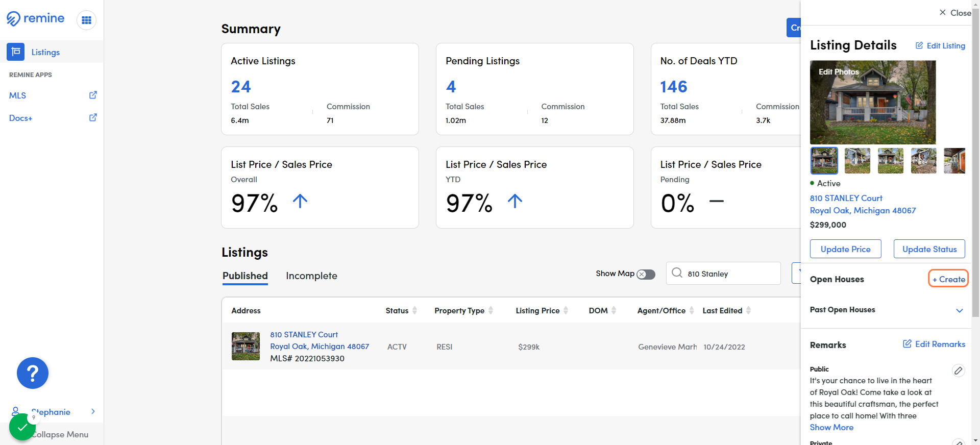Open MLS app in sidebar
The height and width of the screenshot is (445, 980).
point(17,95)
